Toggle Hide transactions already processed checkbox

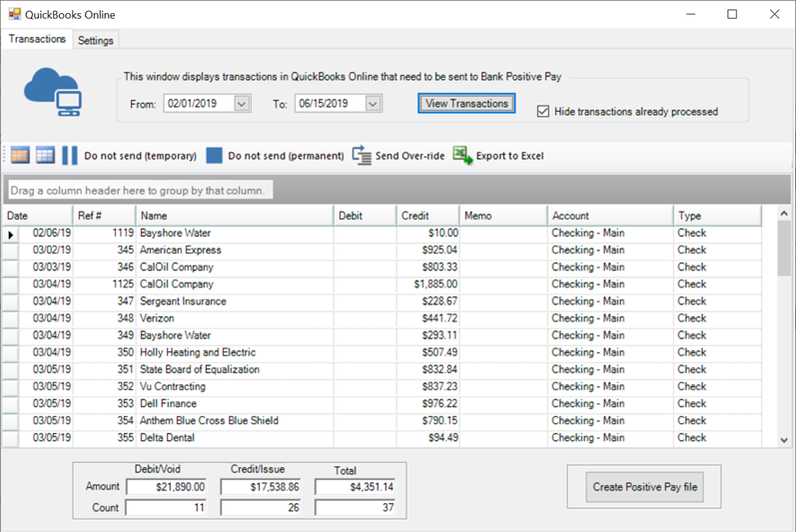(x=542, y=111)
